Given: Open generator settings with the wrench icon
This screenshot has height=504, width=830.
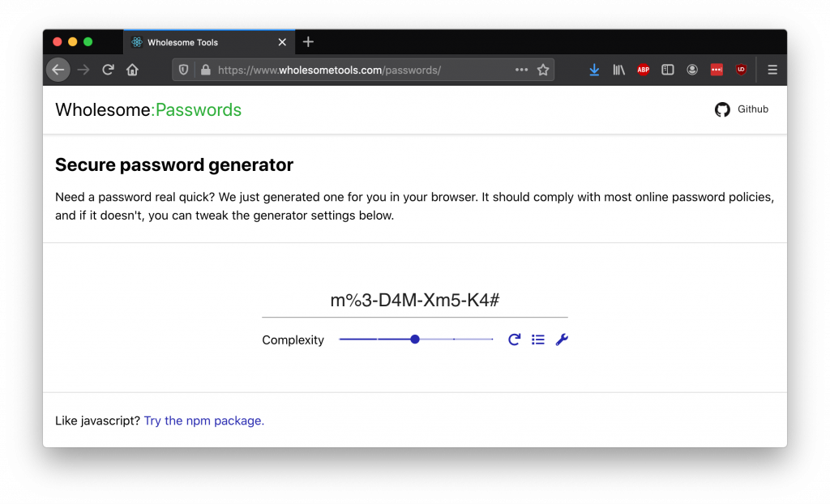Looking at the screenshot, I should 562,340.
